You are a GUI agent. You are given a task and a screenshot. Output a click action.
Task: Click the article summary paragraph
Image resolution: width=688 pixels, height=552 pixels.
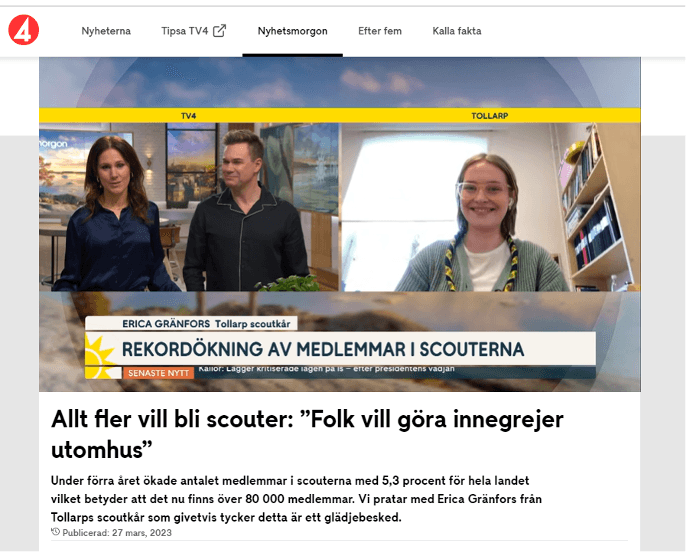click(x=296, y=499)
